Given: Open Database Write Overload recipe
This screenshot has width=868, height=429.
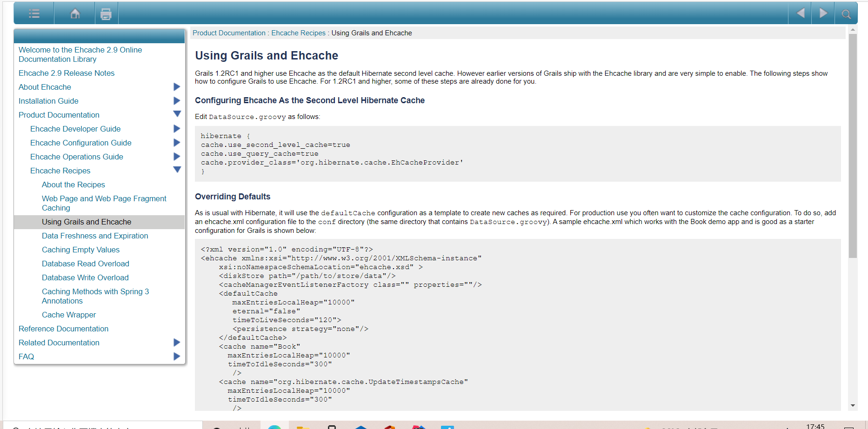Looking at the screenshot, I should coord(85,277).
